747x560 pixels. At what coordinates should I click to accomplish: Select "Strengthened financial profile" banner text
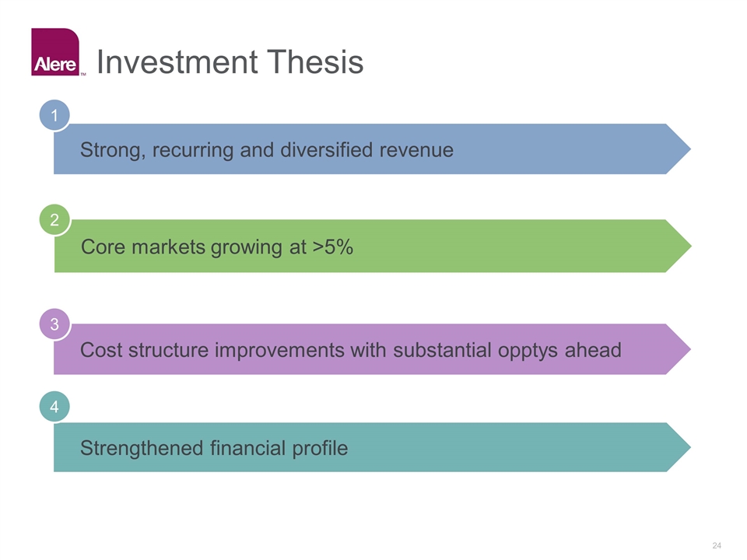click(x=214, y=448)
